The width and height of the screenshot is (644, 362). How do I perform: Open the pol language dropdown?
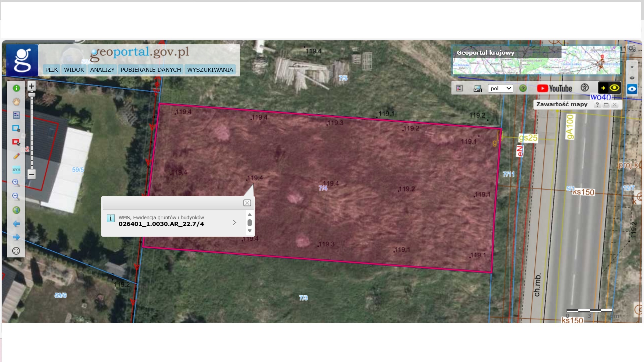coord(500,88)
